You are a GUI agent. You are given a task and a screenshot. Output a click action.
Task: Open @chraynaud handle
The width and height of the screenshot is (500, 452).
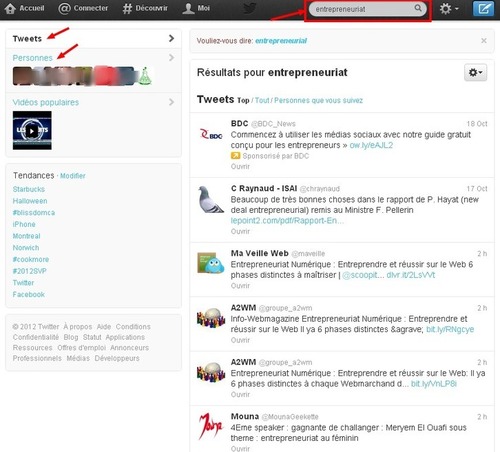pyautogui.click(x=320, y=189)
